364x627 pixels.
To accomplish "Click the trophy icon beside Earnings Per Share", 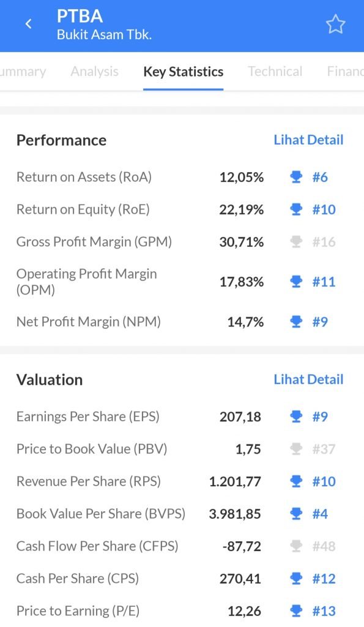I will [296, 416].
